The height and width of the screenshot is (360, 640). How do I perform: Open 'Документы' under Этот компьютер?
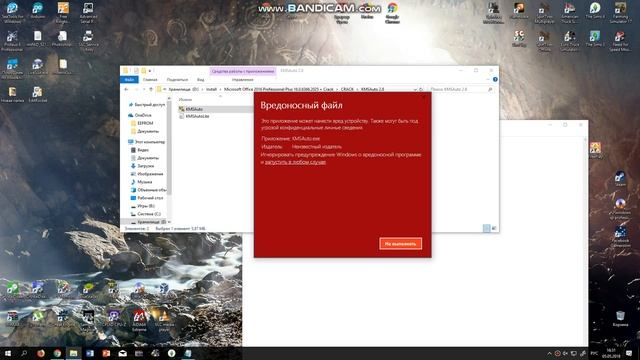pyautogui.click(x=144, y=158)
